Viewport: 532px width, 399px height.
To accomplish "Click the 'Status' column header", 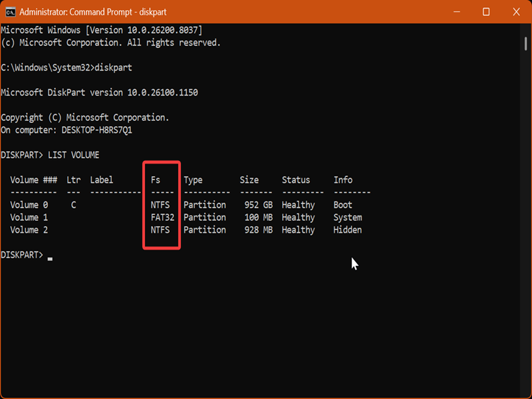I will [296, 180].
